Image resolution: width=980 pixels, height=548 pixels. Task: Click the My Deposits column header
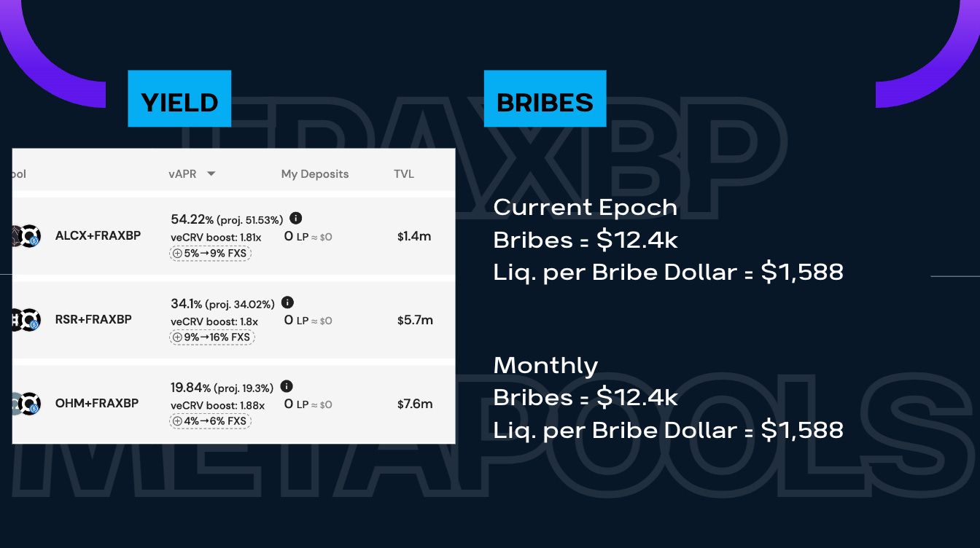315,174
